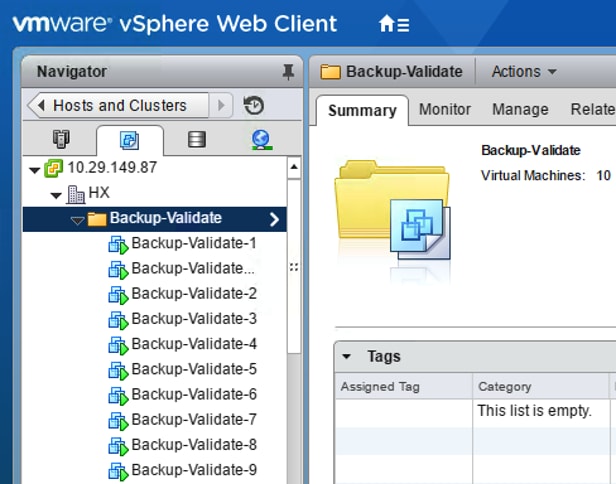616x484 pixels.
Task: Click the large VM folder summary image
Action: coord(393,210)
